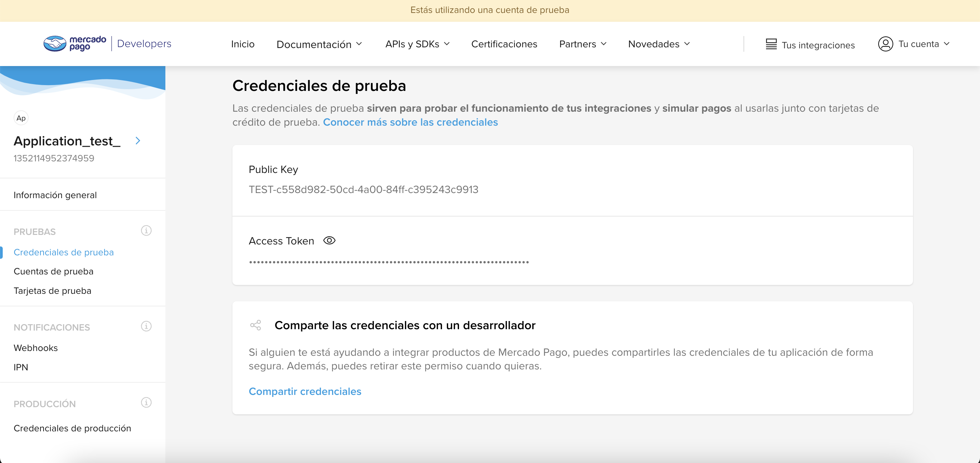Click Conocer más sobre las credenciales link
980x463 pixels.
[x=410, y=122]
